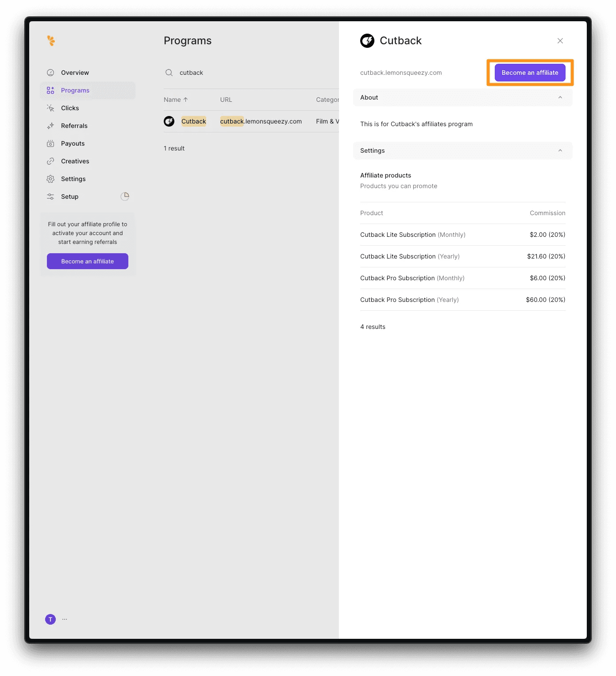Image resolution: width=616 pixels, height=676 pixels.
Task: Click the Referrals sparkle icon
Action: (x=50, y=126)
